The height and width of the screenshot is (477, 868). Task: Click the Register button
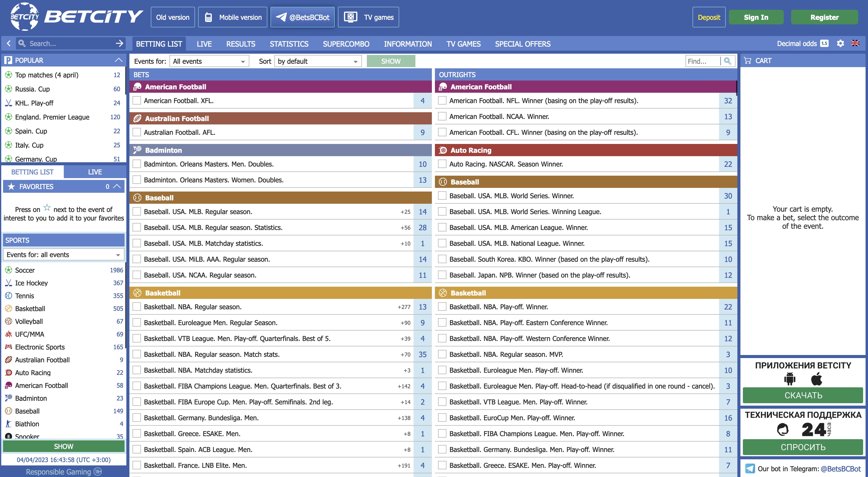824,17
